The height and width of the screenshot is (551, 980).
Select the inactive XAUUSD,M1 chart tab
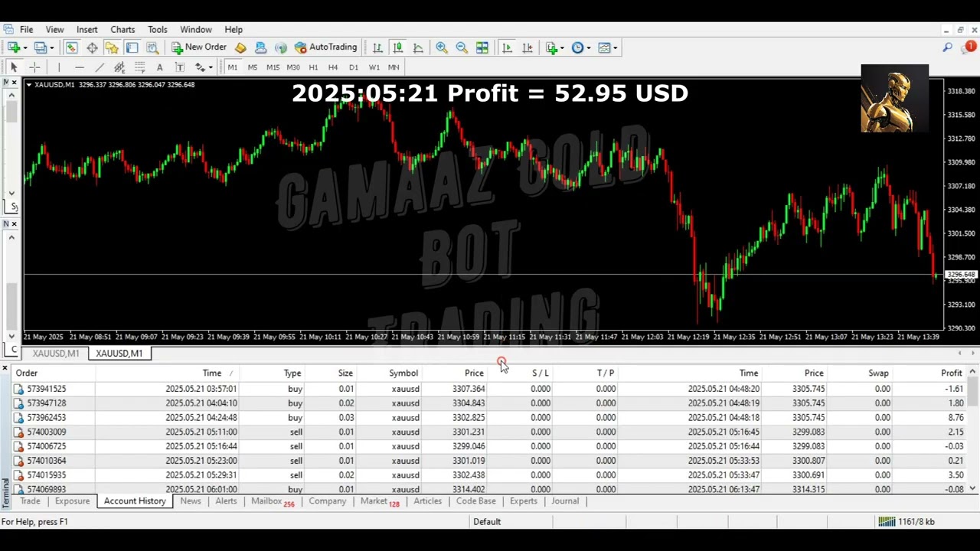55,354
